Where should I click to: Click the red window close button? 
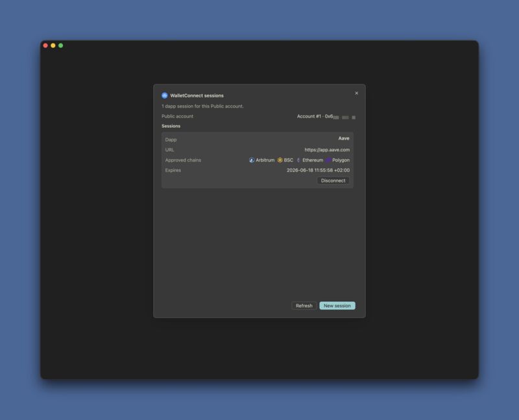click(45, 45)
